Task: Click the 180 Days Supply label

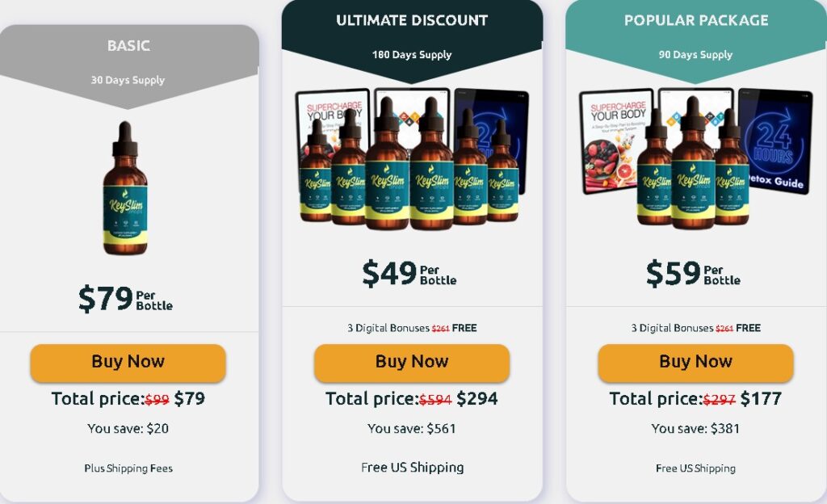Action: point(412,55)
